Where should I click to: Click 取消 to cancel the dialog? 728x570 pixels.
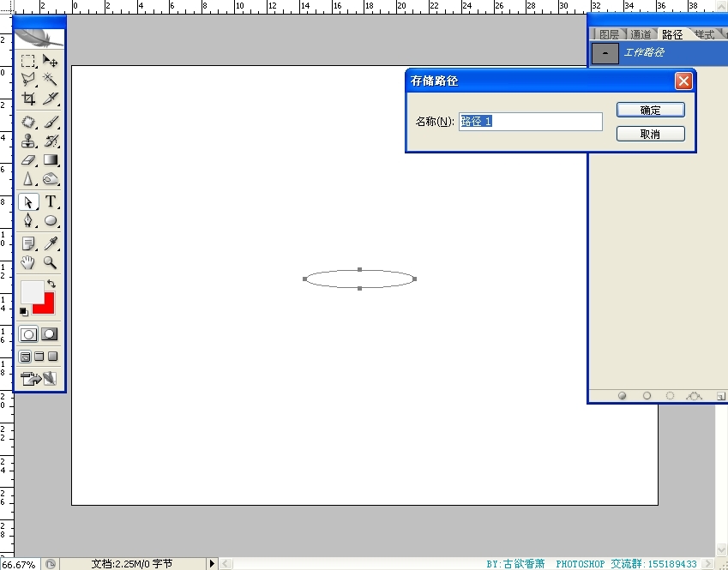coord(650,134)
